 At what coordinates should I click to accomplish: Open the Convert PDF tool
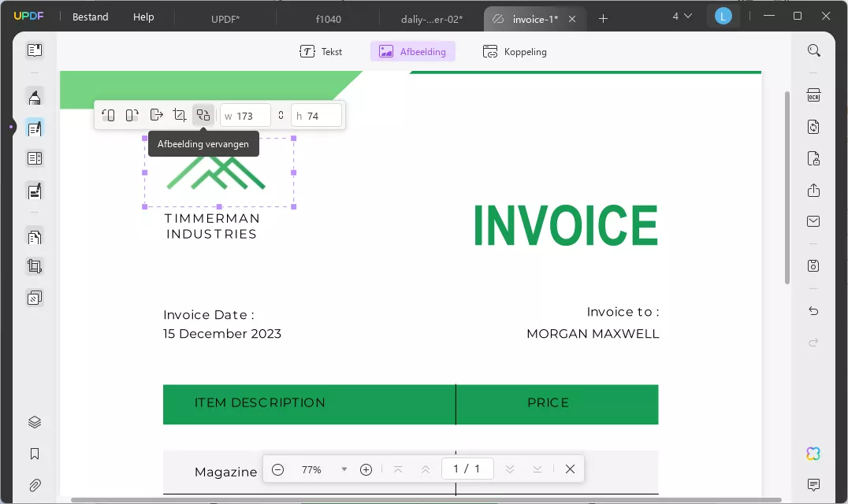coord(814,127)
